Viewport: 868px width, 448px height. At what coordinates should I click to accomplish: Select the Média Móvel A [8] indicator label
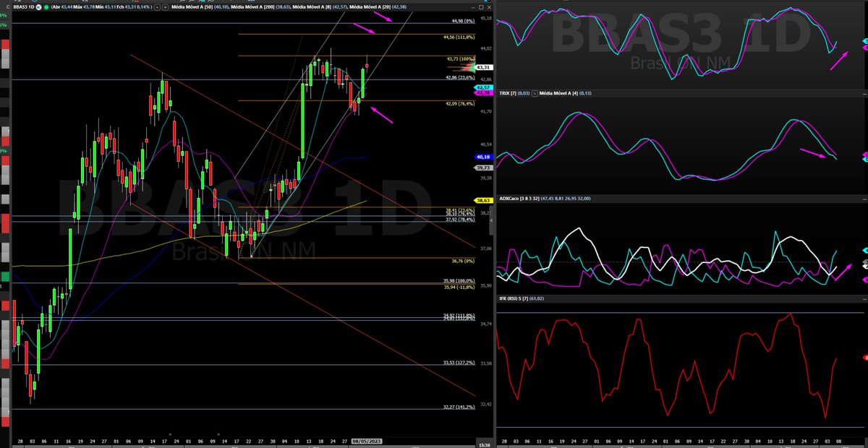[312, 7]
